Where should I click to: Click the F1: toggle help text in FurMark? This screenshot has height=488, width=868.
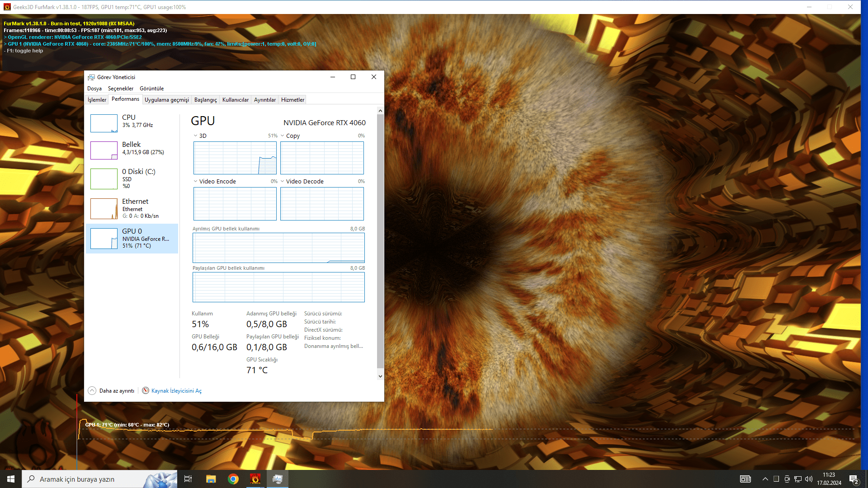coord(24,51)
